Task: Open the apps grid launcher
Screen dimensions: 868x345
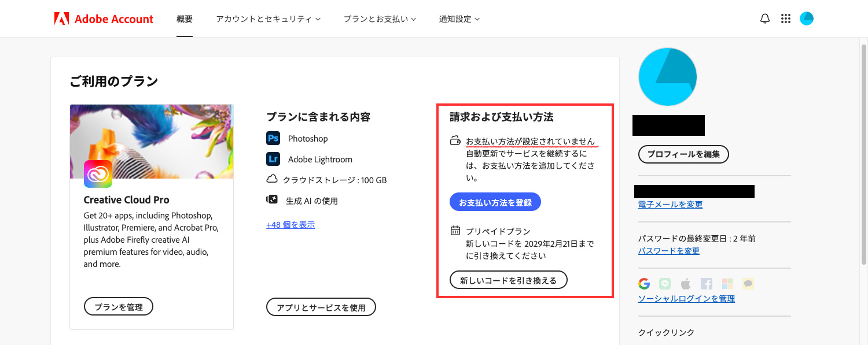Action: tap(785, 18)
